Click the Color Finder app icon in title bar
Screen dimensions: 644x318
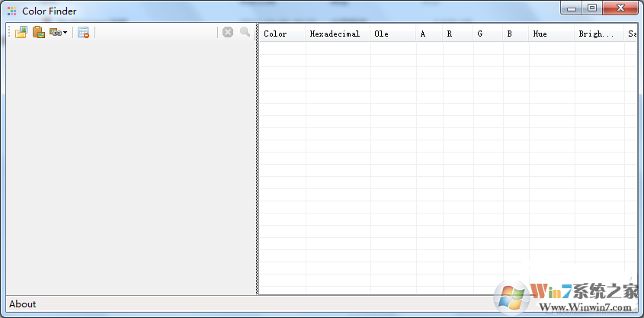point(12,11)
